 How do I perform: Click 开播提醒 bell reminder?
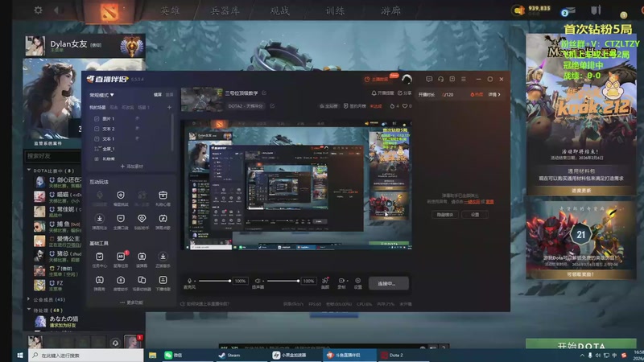(382, 93)
